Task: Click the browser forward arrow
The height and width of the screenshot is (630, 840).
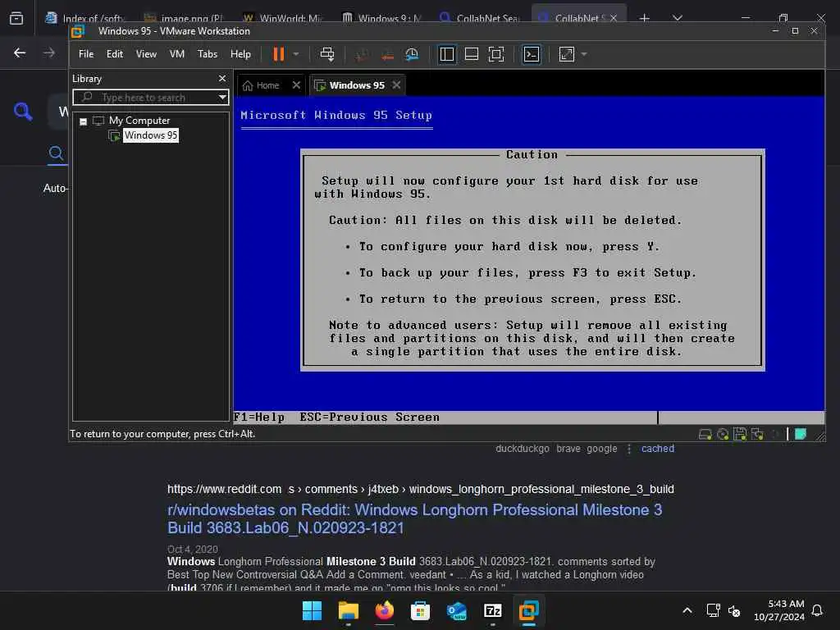Action: pyautogui.click(x=49, y=53)
